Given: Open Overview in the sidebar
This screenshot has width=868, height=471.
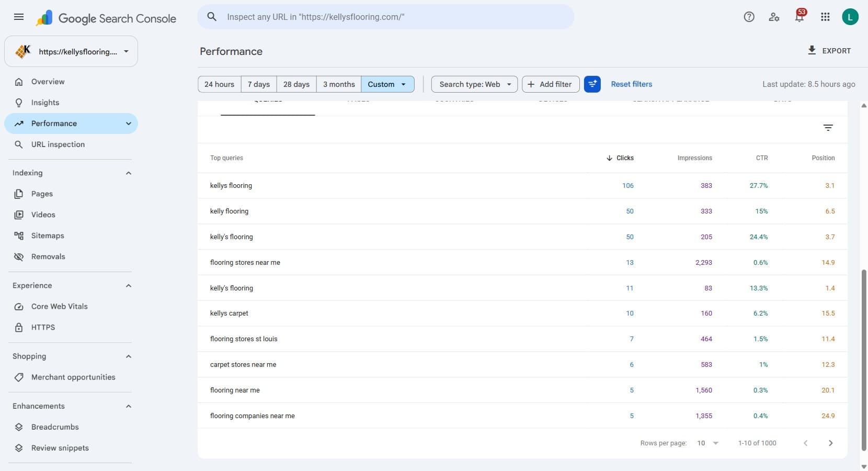Looking at the screenshot, I should (x=71, y=82).
